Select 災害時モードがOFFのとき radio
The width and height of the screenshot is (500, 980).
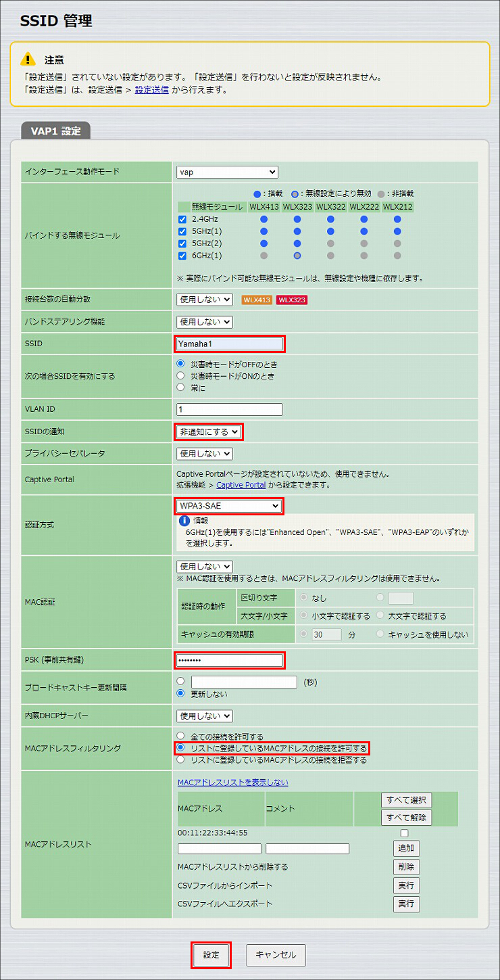(180, 364)
